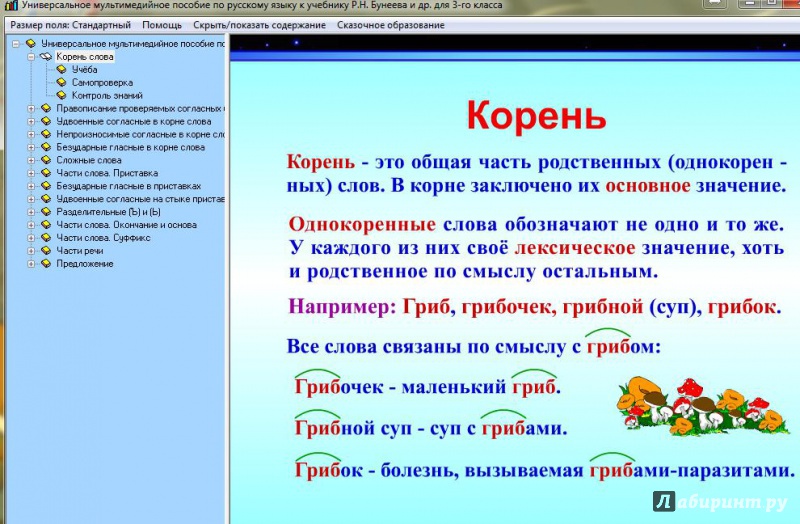Open the Контроль знаний section

(107, 95)
